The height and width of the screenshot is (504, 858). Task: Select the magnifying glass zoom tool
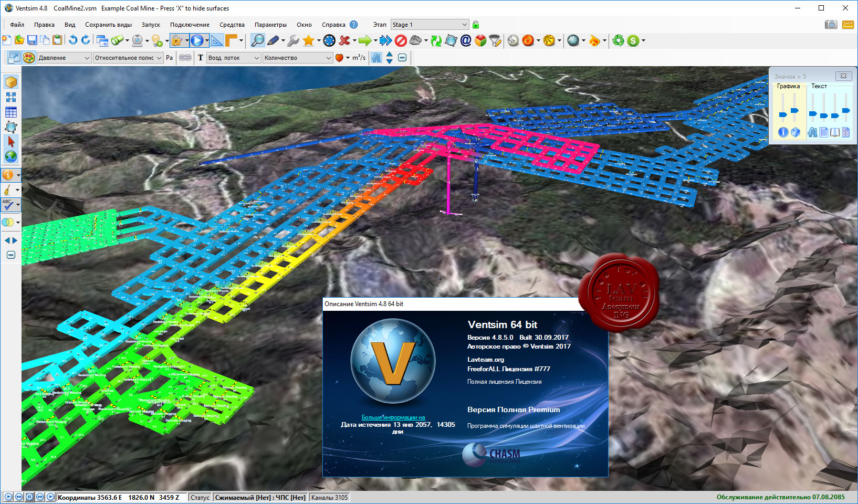point(257,40)
